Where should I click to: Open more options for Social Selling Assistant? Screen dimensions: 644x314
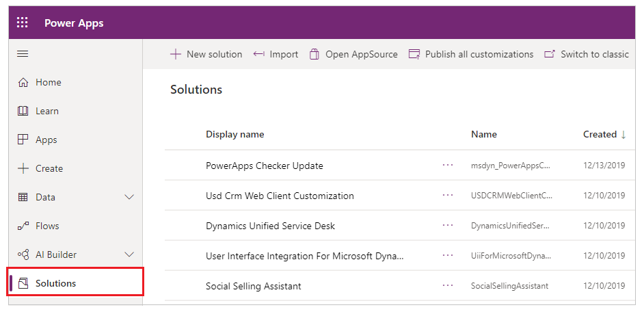tap(448, 286)
